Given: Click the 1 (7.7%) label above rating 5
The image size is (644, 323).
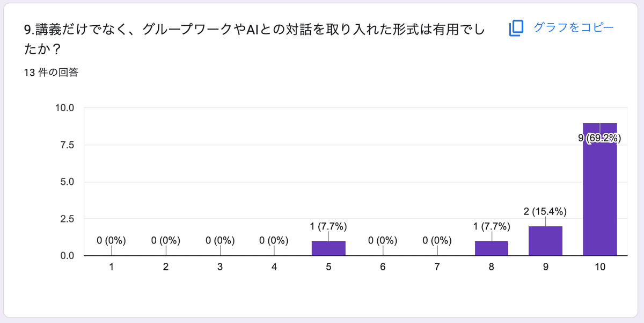Looking at the screenshot, I should [328, 227].
